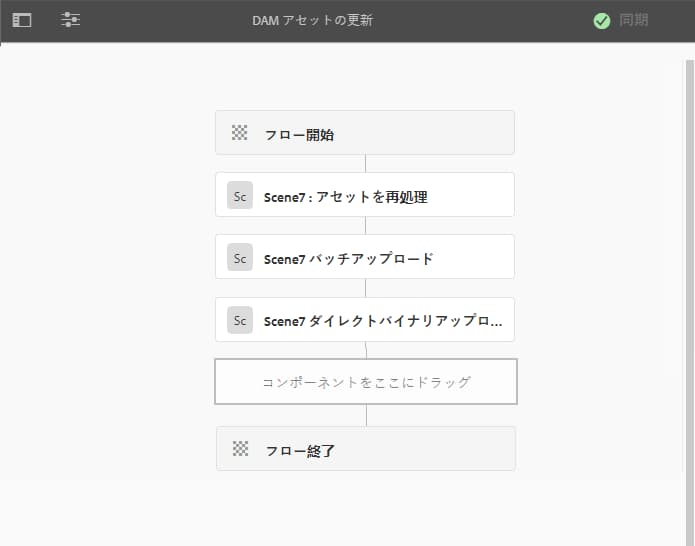The width and height of the screenshot is (695, 546).
Task: Select Scene7: アセットを再処理 step
Action: pos(365,195)
